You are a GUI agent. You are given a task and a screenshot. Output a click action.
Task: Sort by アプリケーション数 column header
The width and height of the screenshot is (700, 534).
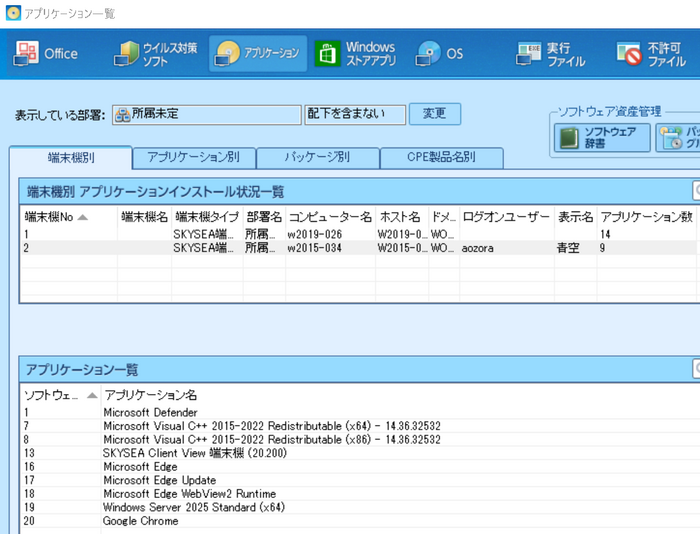click(x=646, y=217)
